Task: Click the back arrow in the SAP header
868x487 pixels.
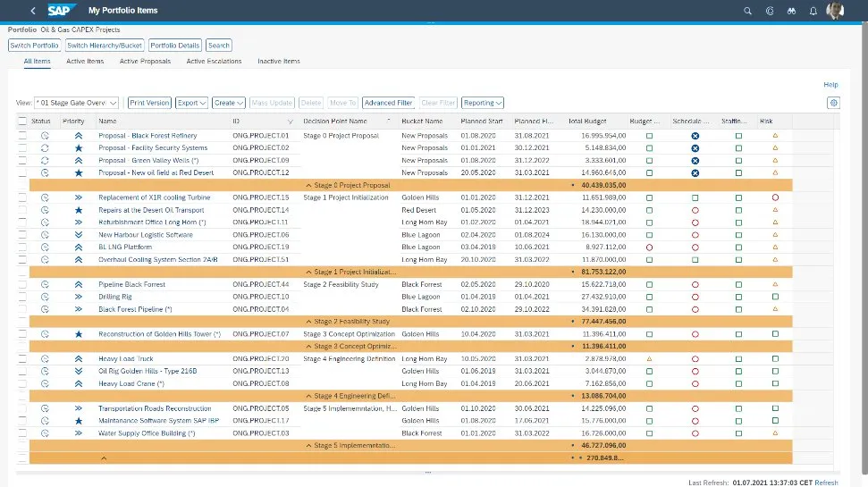Action: 33,11
